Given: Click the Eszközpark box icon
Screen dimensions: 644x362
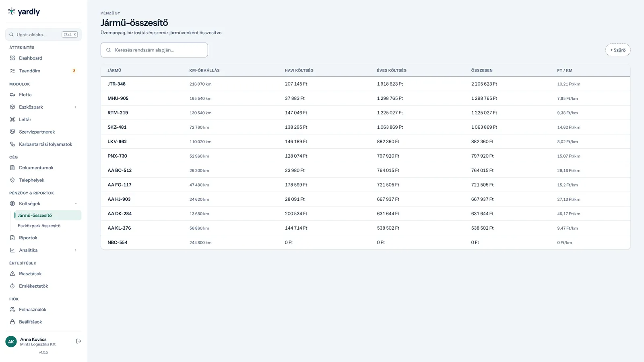Looking at the screenshot, I should pyautogui.click(x=12, y=107).
